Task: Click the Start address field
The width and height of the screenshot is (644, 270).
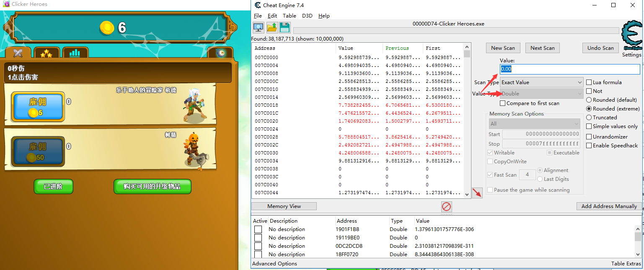Action: pos(541,134)
